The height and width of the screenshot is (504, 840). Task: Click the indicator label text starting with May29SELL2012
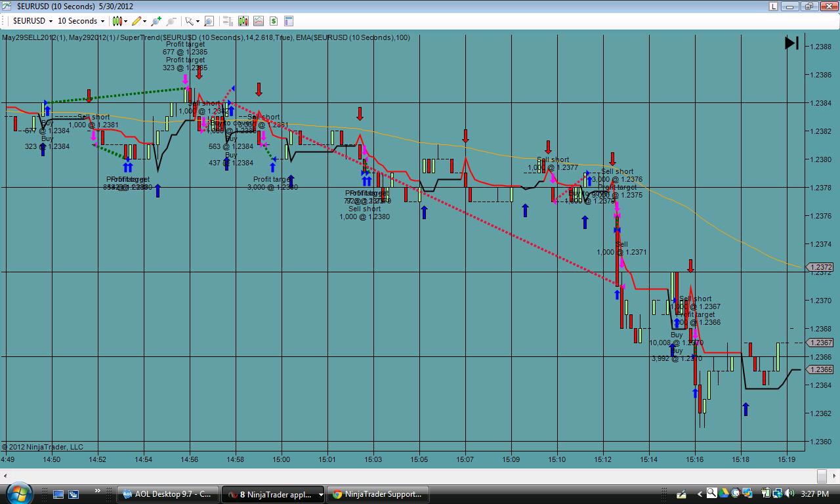(206, 37)
